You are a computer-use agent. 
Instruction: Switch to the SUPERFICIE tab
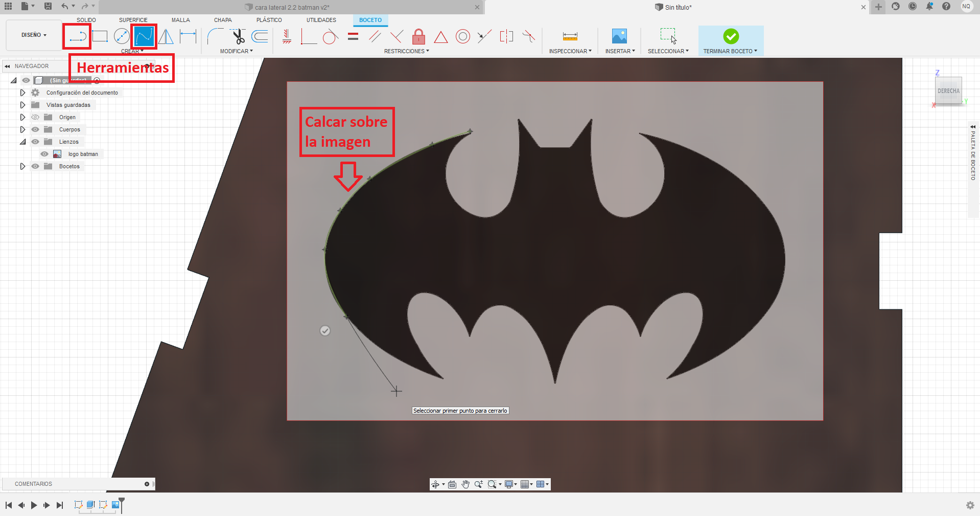(x=133, y=20)
